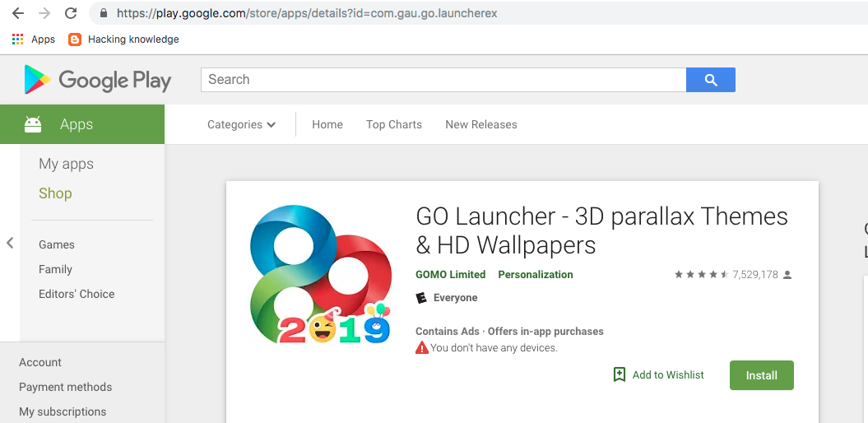Click the green Install button
The image size is (868, 423).
[x=762, y=375]
